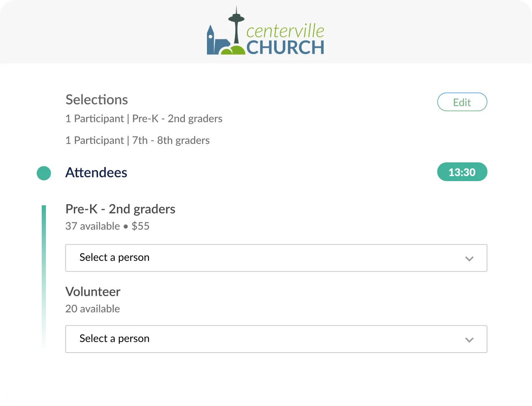Click the chevron on the Volunteer dropdown

point(469,340)
